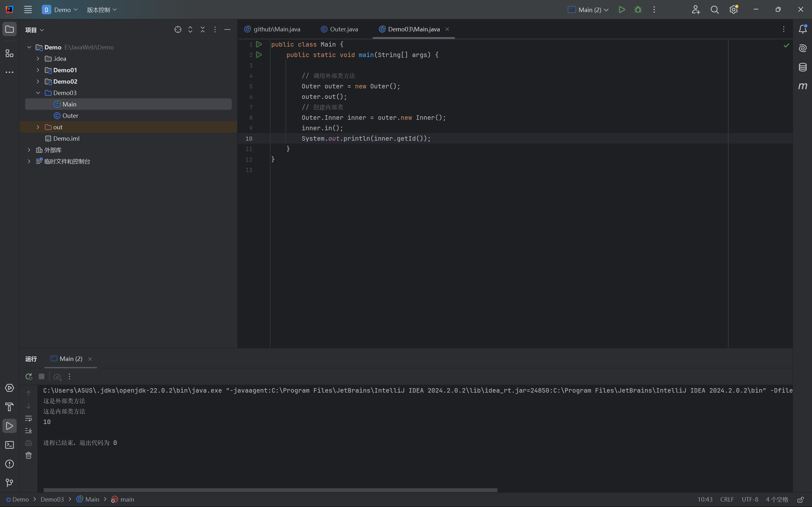Click the UTF-8 encoding in the status bar
812x507 pixels.
pyautogui.click(x=750, y=500)
